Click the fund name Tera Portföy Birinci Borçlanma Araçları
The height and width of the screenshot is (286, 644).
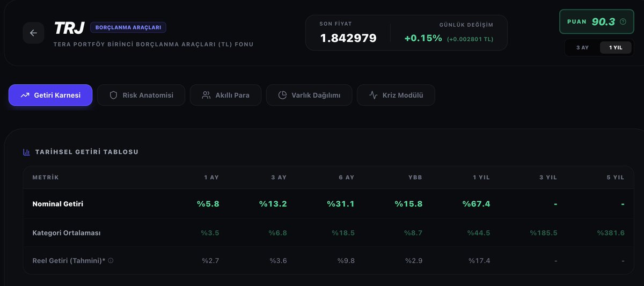153,44
